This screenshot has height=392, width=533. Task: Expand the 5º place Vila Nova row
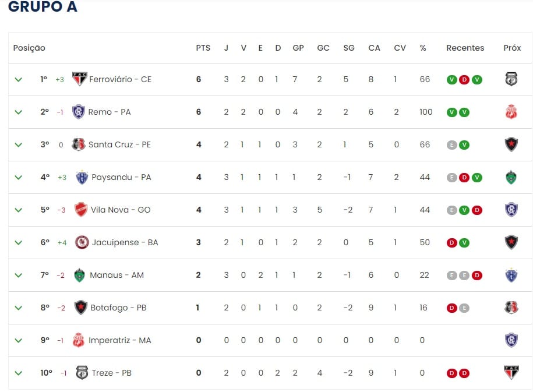pyautogui.click(x=19, y=210)
